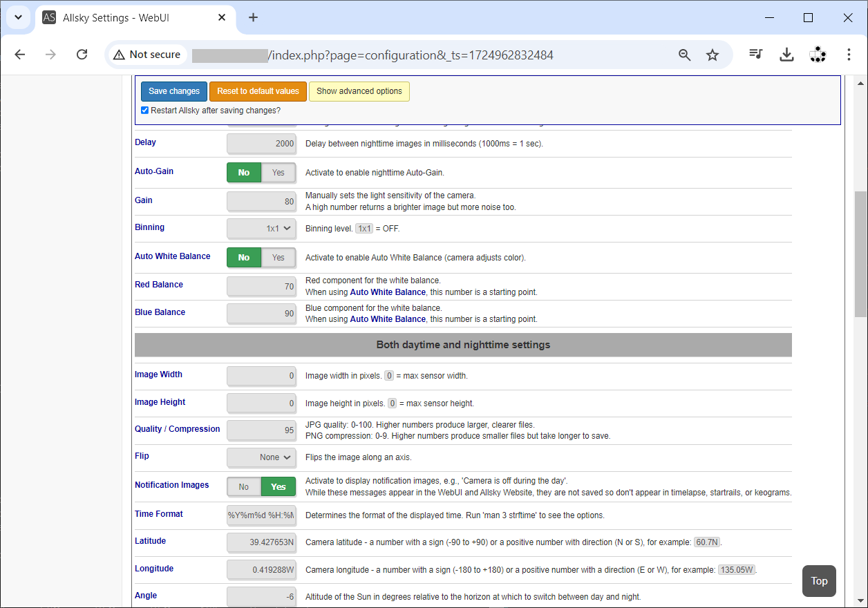Click the Image Height input field
The width and height of the screenshot is (868, 608).
click(x=261, y=403)
